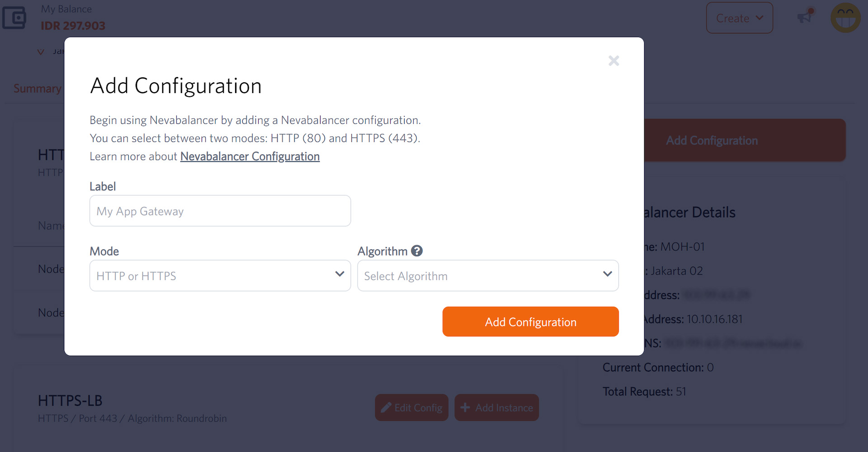
Task: Click the user avatar in top corner
Action: point(845,18)
